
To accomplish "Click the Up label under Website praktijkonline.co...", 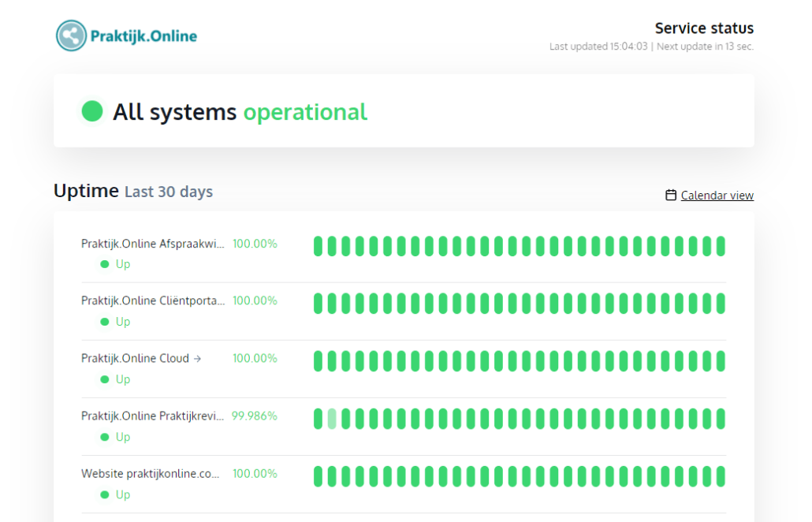I will [x=123, y=494].
